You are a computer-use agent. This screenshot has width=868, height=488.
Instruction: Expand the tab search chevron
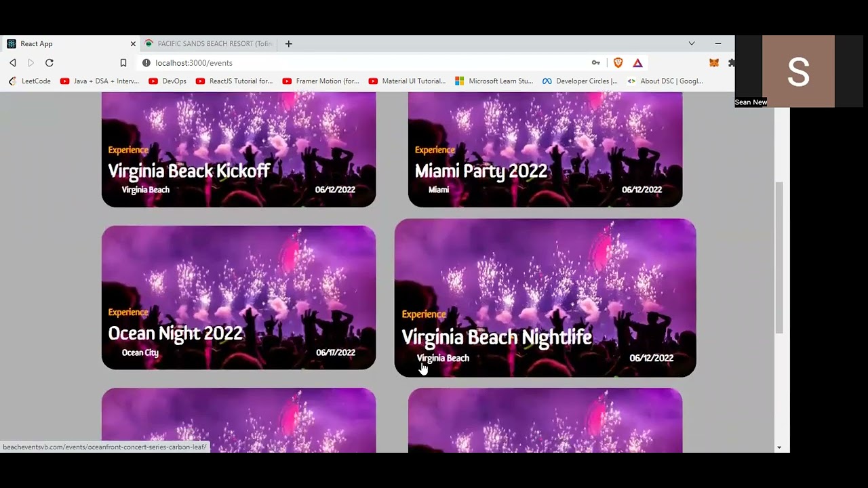692,43
